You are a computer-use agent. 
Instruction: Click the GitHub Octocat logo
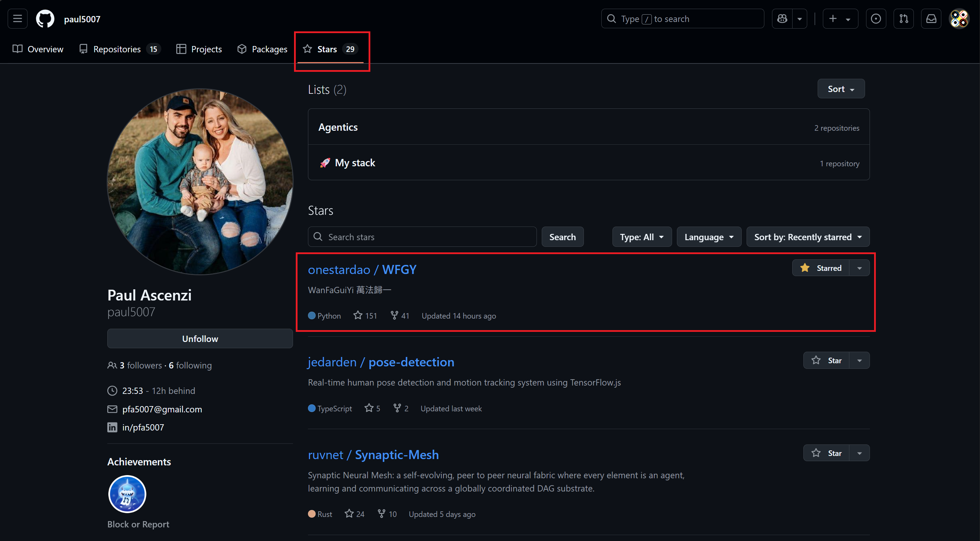pos(45,19)
